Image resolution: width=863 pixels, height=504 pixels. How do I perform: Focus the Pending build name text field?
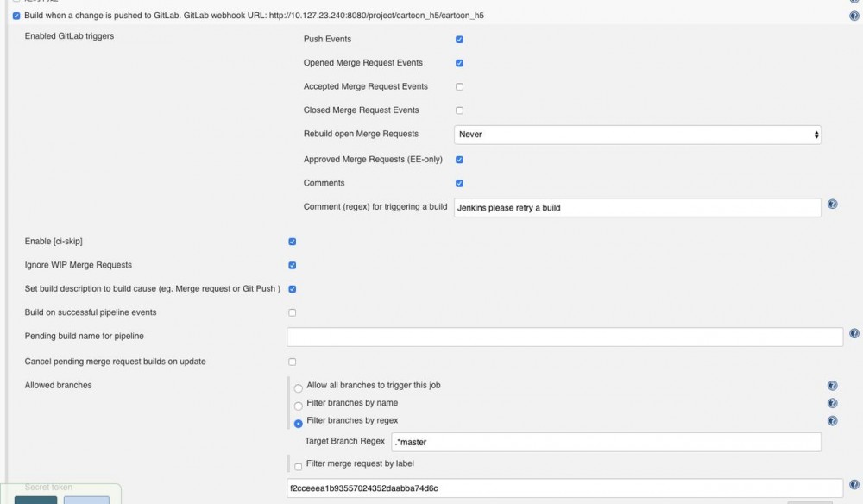click(x=564, y=337)
